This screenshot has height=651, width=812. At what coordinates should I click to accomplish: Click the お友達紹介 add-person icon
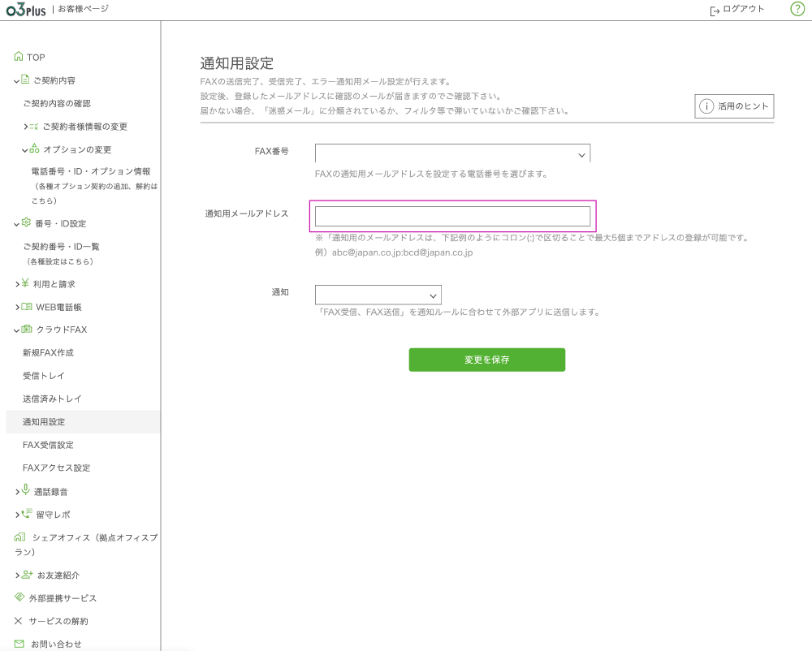(28, 575)
